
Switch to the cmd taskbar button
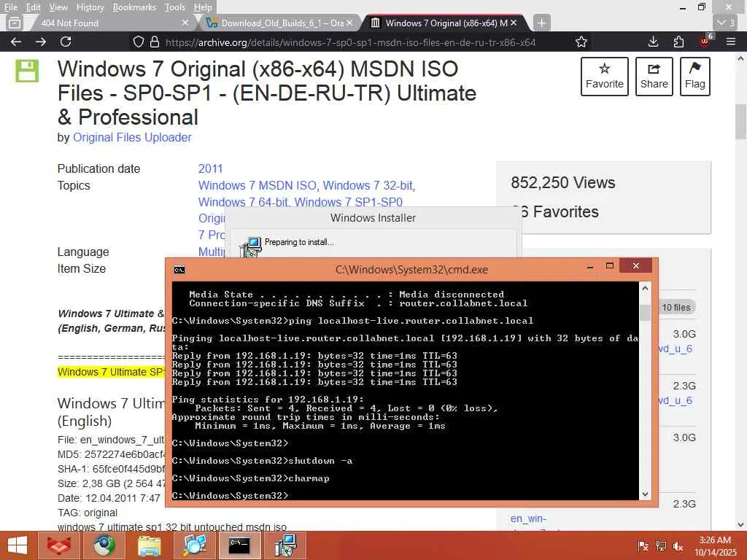click(x=239, y=545)
